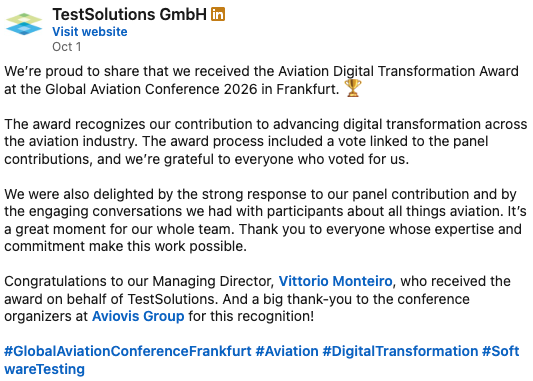Click the 'Congratulations to our Managing Director' text
The width and height of the screenshot is (533, 381).
139,281
